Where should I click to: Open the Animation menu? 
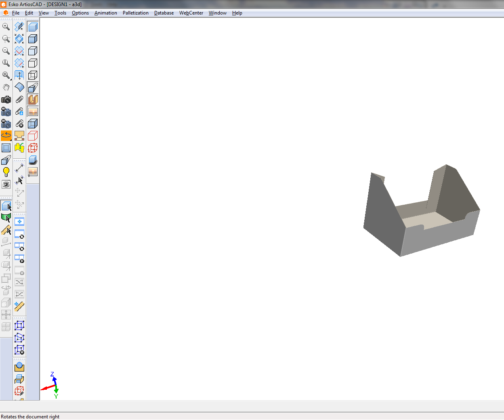(106, 13)
